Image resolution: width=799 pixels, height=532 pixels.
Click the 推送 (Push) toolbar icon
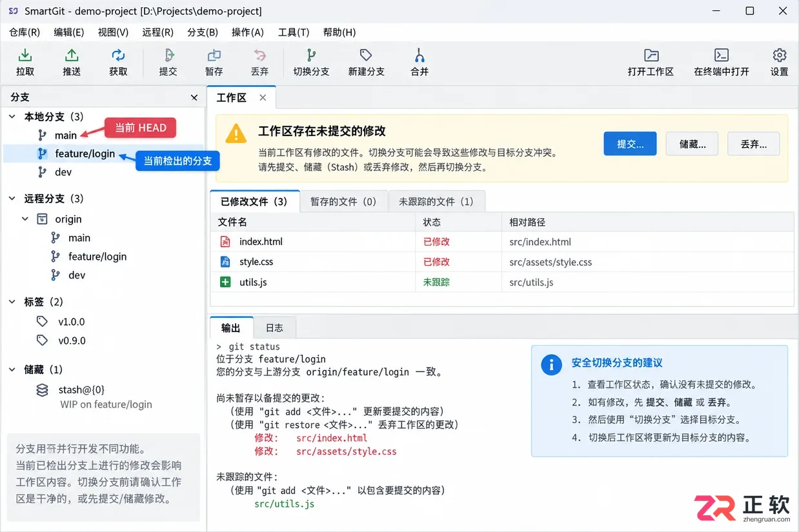(72, 55)
